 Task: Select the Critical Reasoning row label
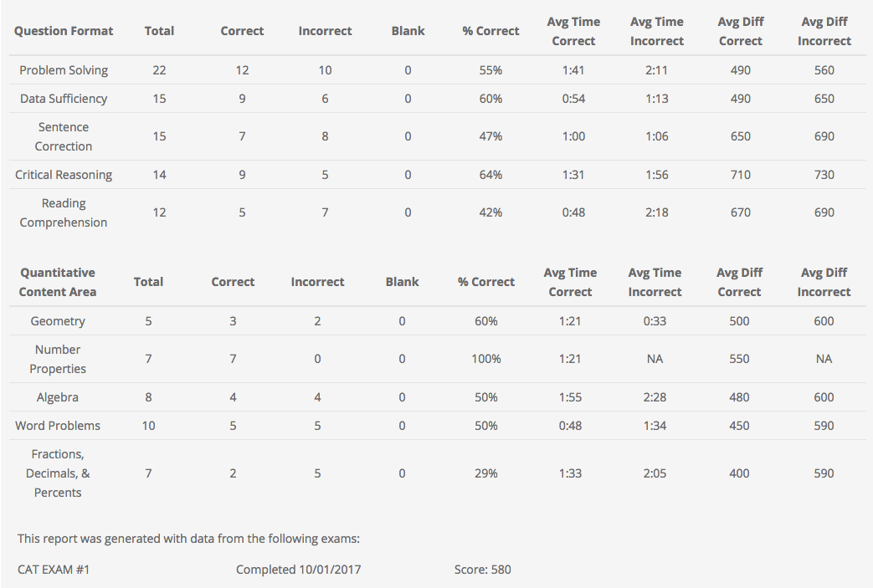[64, 175]
